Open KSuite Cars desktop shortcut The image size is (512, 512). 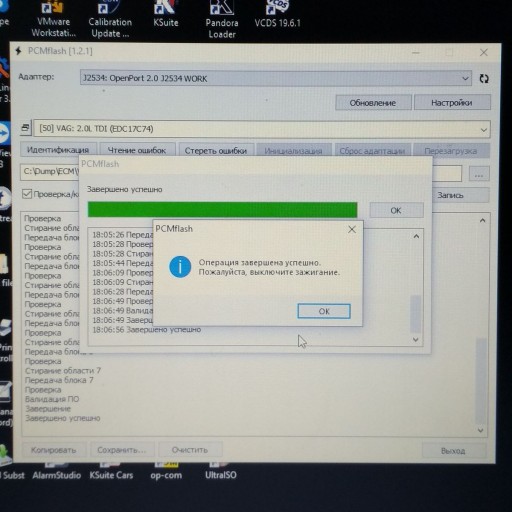pos(111,472)
